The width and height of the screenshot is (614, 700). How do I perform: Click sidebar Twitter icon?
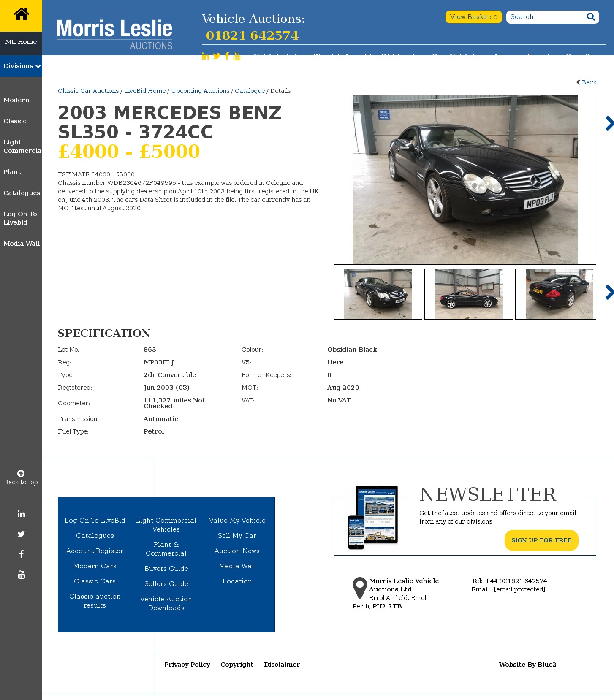click(x=21, y=534)
